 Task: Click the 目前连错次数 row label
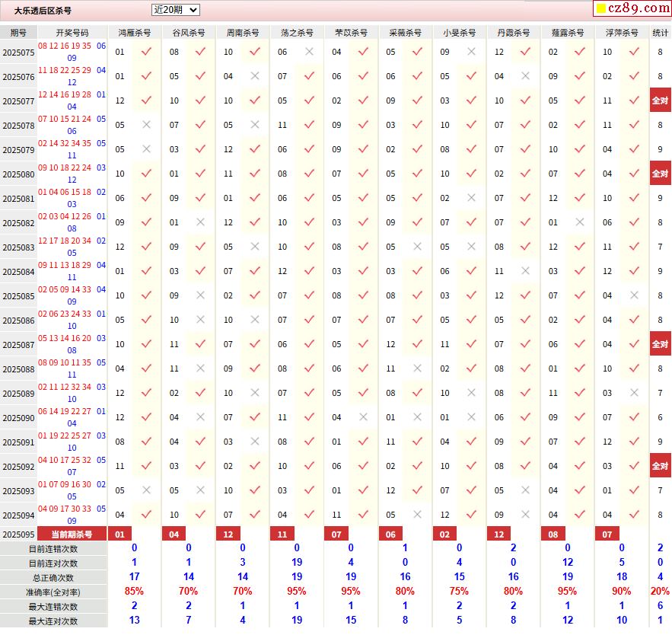pos(53,549)
